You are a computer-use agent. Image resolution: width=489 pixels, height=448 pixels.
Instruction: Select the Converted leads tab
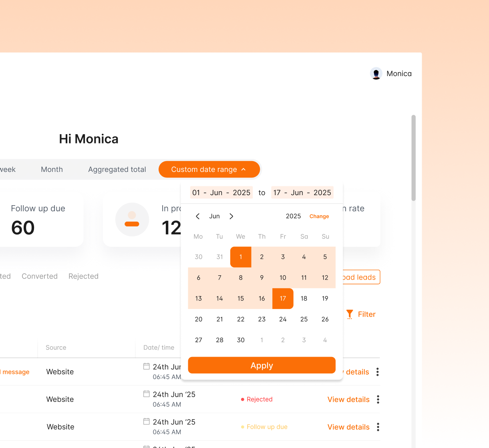coord(39,276)
